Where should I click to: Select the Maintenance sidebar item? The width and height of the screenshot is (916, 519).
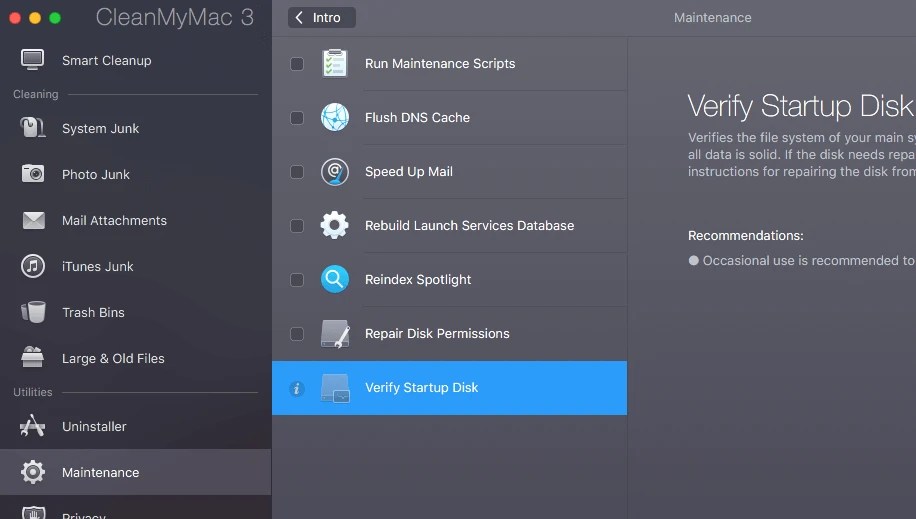coord(136,472)
